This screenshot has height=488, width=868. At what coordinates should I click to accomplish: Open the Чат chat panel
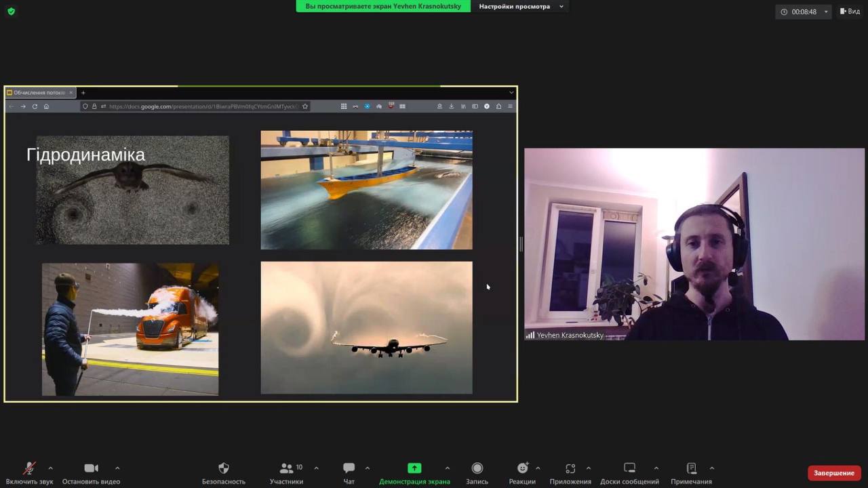coord(349,468)
